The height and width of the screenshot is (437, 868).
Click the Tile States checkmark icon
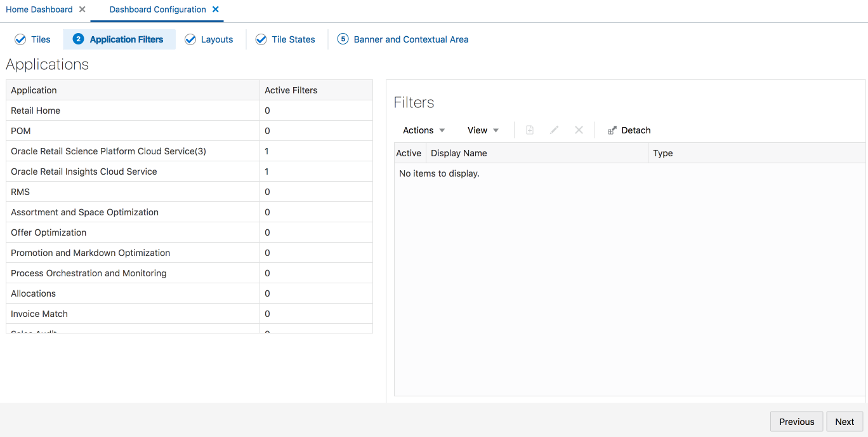point(261,39)
